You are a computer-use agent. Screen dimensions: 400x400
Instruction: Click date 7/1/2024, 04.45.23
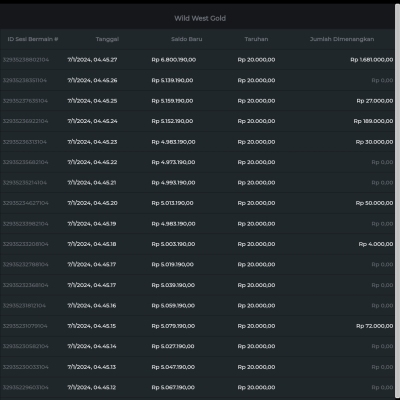point(92,142)
